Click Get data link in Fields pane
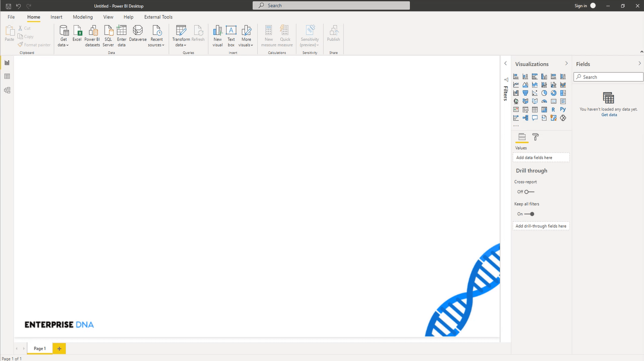This screenshot has height=361, width=644. pyautogui.click(x=609, y=115)
